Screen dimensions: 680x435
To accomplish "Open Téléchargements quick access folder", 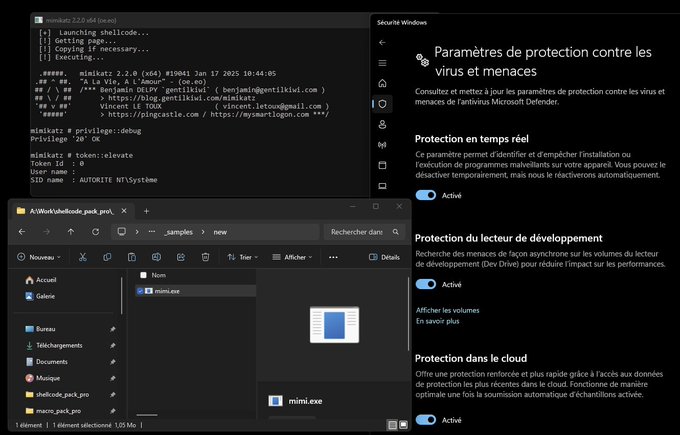I will [x=54, y=345].
